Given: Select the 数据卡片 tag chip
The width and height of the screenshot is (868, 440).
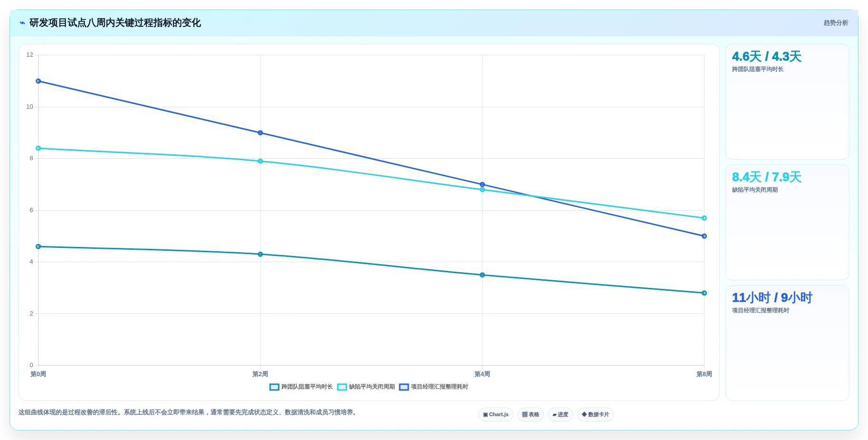Looking at the screenshot, I should pyautogui.click(x=595, y=415).
